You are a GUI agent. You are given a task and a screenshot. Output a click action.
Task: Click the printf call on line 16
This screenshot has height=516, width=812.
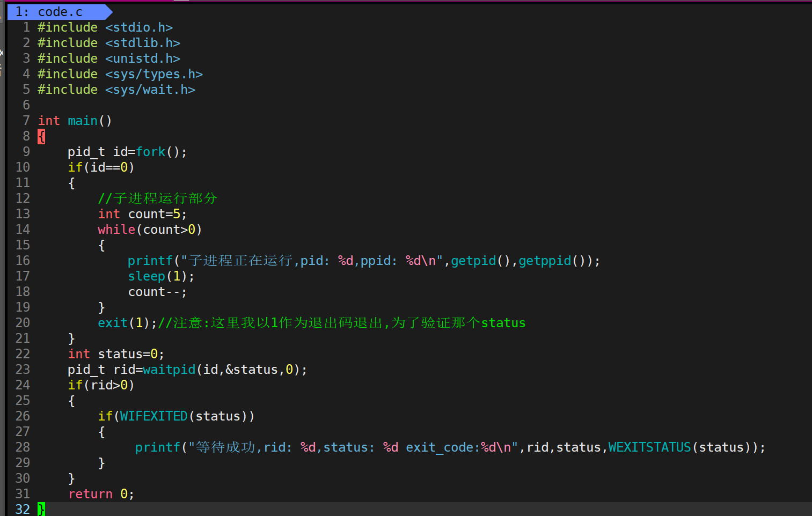364,261
